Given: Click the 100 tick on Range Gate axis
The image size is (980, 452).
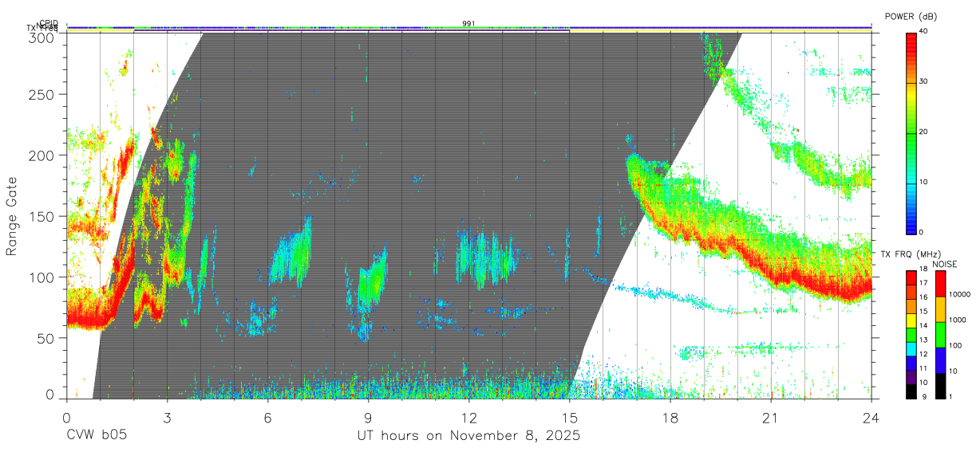Looking at the screenshot, I should pos(42,277).
